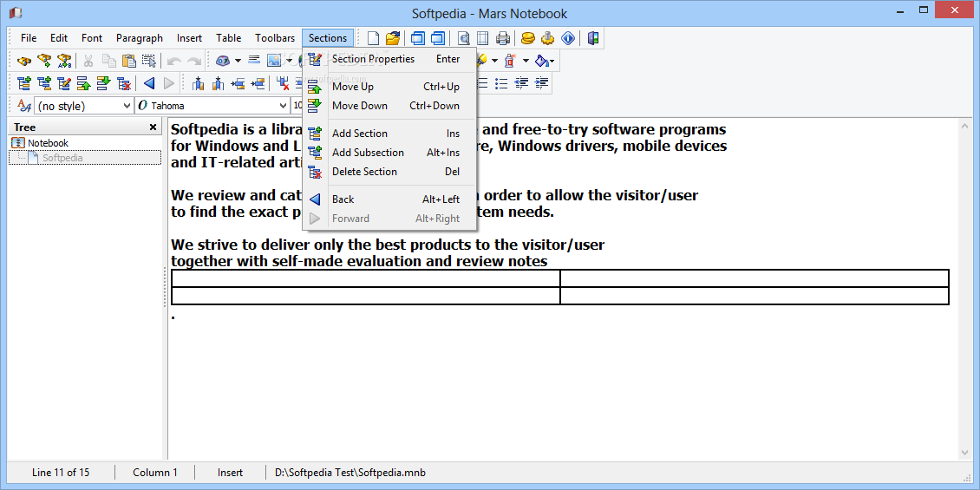Click the Print Preview magnifier page icon
The height and width of the screenshot is (490, 980).
(x=464, y=38)
